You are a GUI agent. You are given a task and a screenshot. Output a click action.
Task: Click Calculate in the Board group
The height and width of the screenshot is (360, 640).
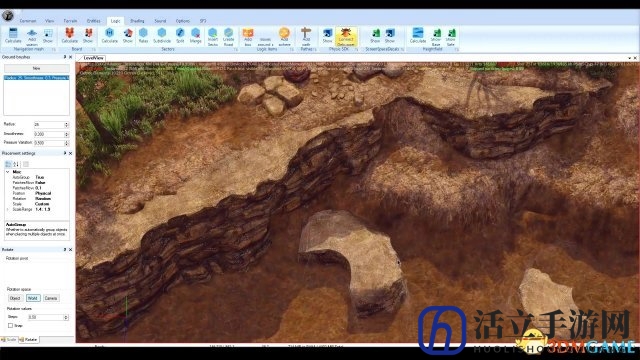(x=69, y=36)
